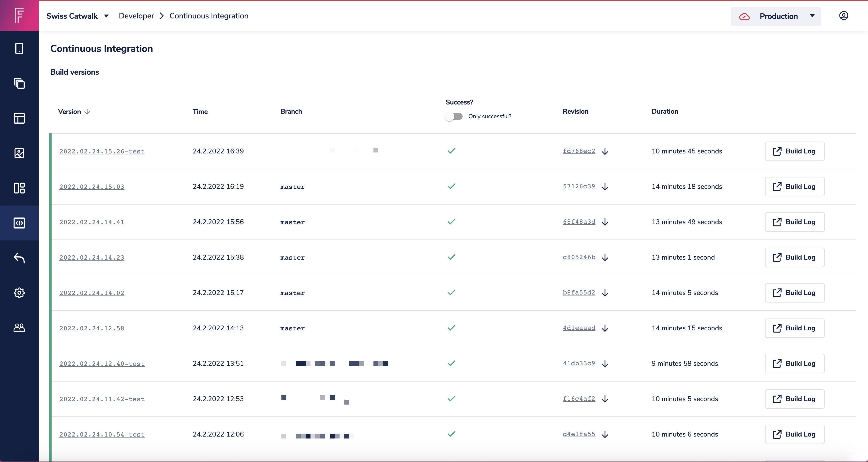868x462 pixels.
Task: Click the Continuous Integration breadcrumb item
Action: 209,16
